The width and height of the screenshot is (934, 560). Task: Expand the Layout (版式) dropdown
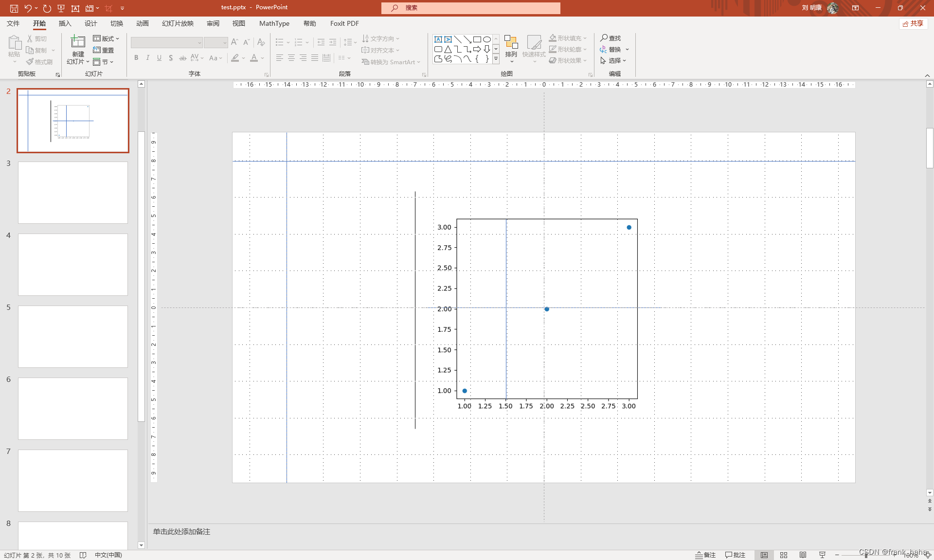point(106,38)
